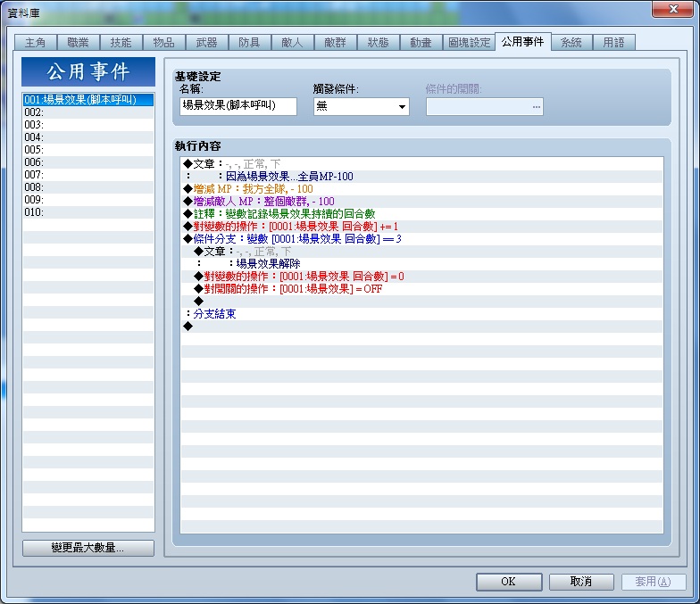
Task: Select the empty diamond inside the branch
Action: 421,302
